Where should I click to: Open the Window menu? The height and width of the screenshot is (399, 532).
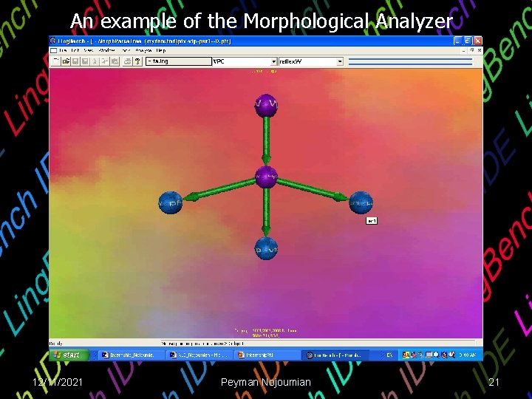pos(106,50)
